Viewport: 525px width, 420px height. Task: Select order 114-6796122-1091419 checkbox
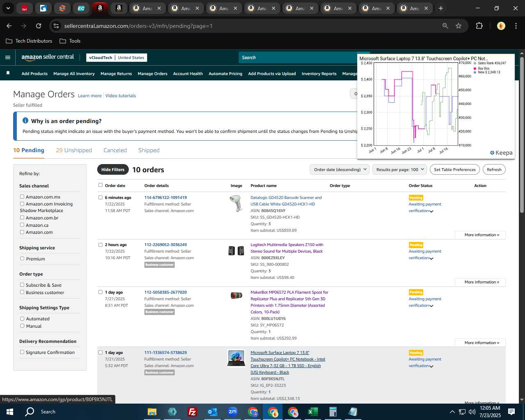(x=100, y=197)
